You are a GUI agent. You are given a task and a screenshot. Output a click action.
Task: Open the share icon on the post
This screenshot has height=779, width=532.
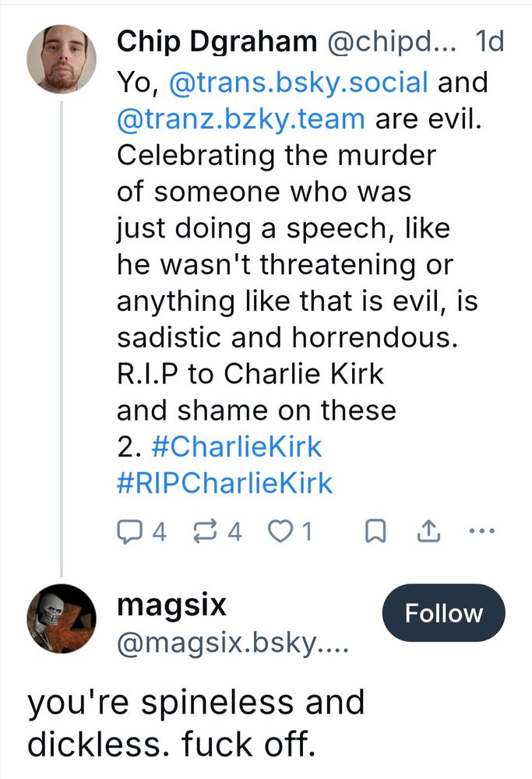[428, 531]
